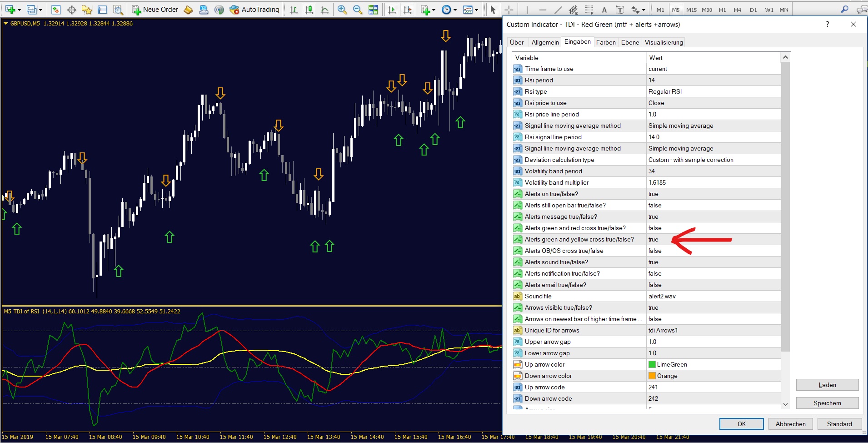Select the Crosshair tool
This screenshot has height=443, width=868.
(509, 10)
